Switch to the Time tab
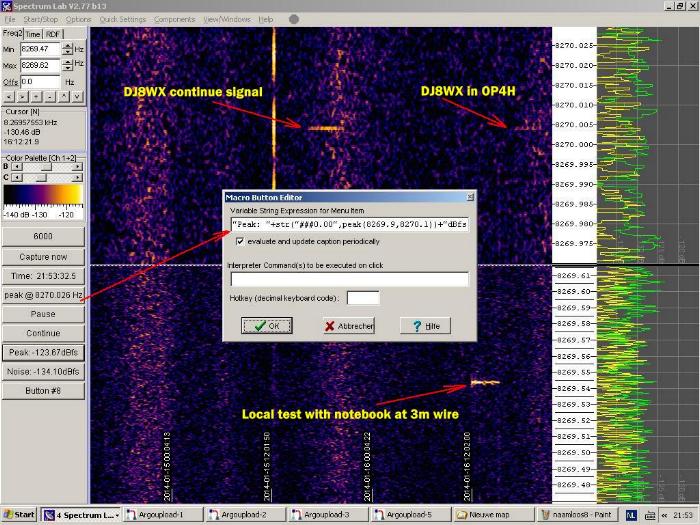The width and height of the screenshot is (700, 525). point(33,34)
